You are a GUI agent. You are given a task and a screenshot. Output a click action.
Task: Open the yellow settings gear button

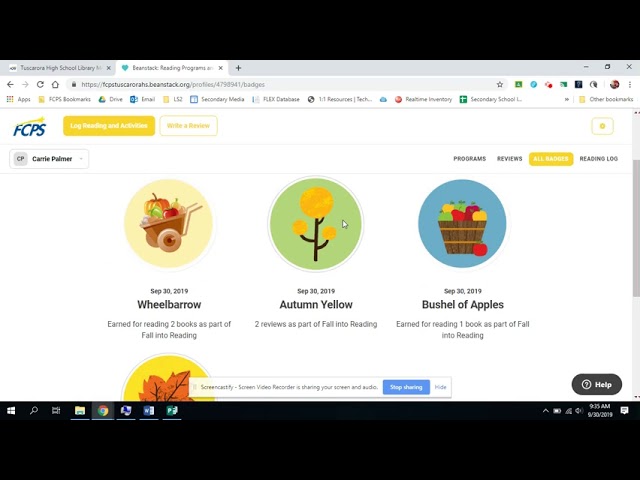point(602,126)
